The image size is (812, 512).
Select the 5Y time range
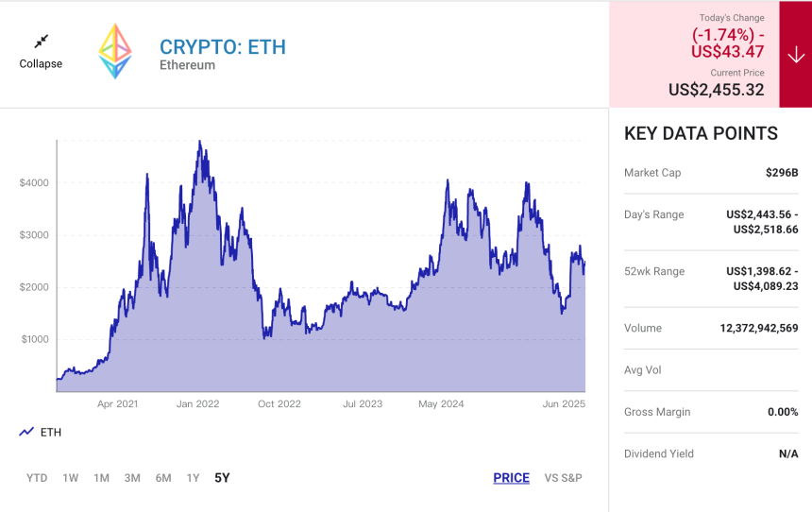coord(222,478)
